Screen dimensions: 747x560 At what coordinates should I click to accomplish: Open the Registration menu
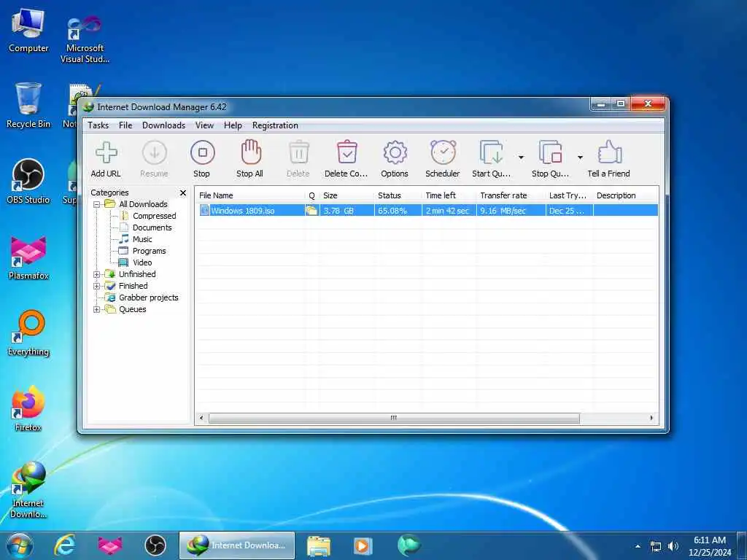pos(275,125)
